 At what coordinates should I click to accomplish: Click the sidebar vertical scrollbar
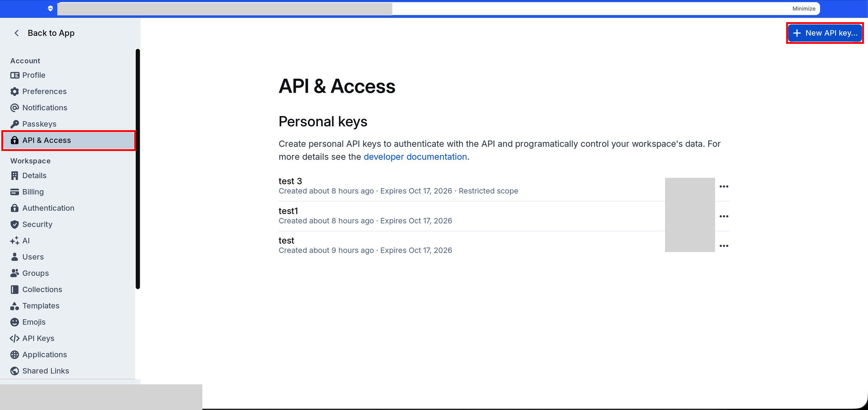(x=138, y=169)
